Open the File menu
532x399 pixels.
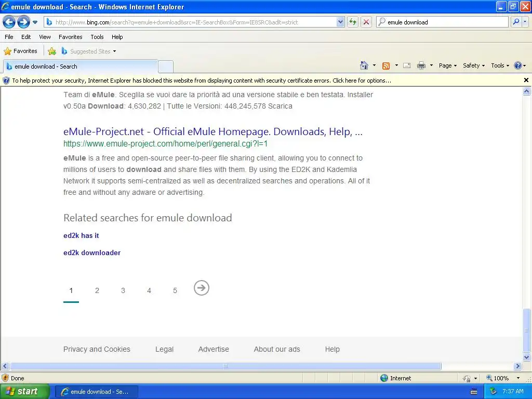pos(9,37)
